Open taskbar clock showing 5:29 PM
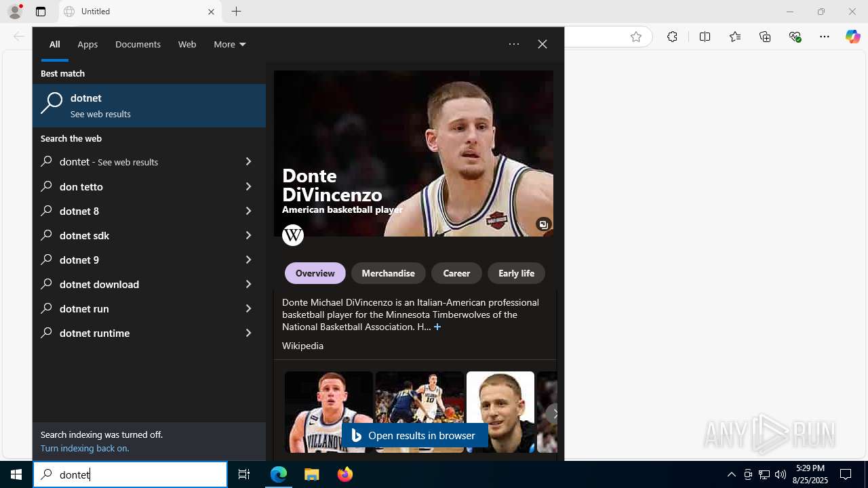This screenshot has height=488, width=868. click(x=810, y=474)
